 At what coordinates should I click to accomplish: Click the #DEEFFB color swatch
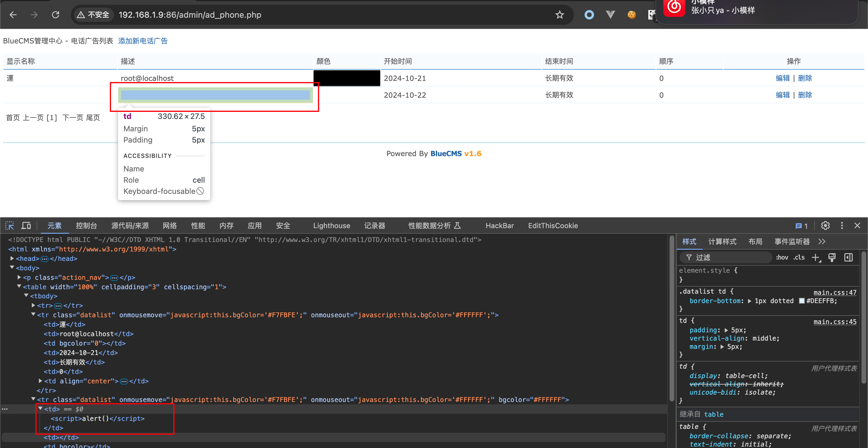pos(802,301)
